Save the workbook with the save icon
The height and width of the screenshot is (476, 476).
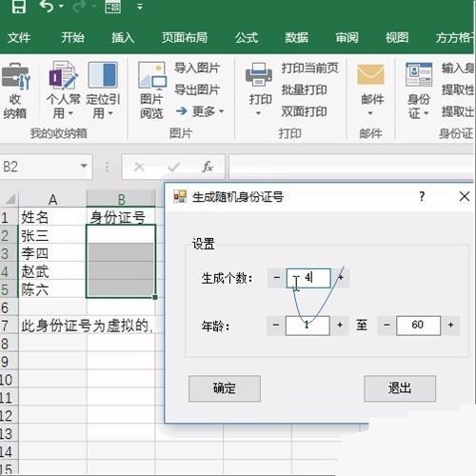click(18, 7)
